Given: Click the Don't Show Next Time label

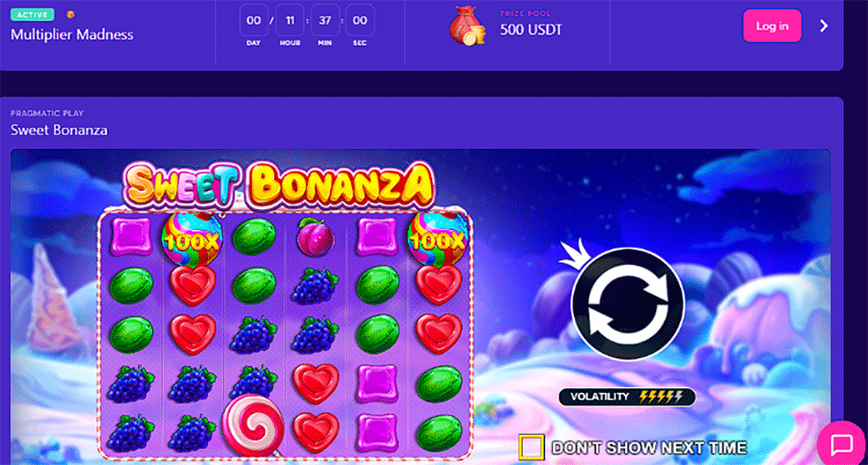Looking at the screenshot, I should click(x=649, y=448).
